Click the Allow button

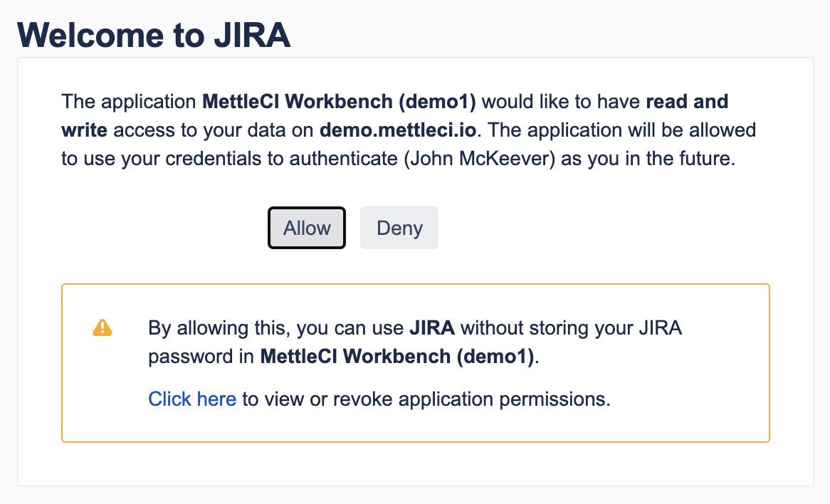click(x=307, y=228)
